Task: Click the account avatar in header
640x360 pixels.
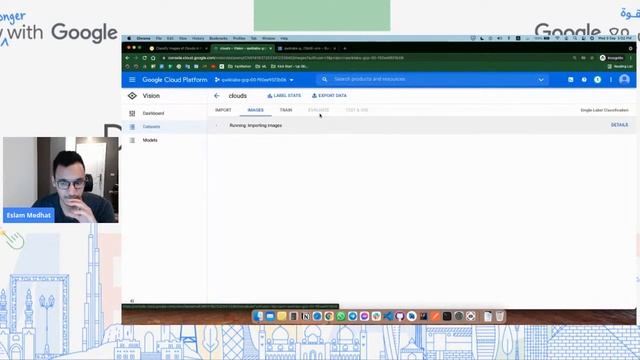Action: [624, 80]
